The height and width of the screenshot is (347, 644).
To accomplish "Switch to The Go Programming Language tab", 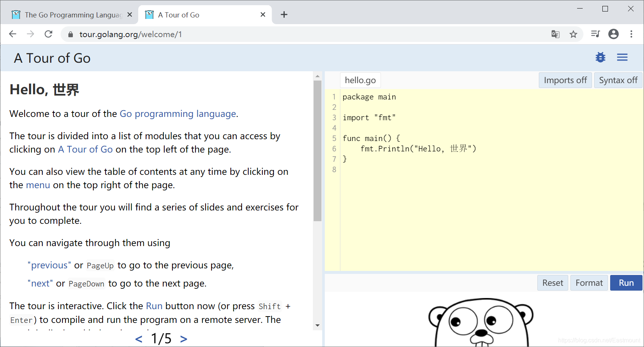I will (x=71, y=15).
